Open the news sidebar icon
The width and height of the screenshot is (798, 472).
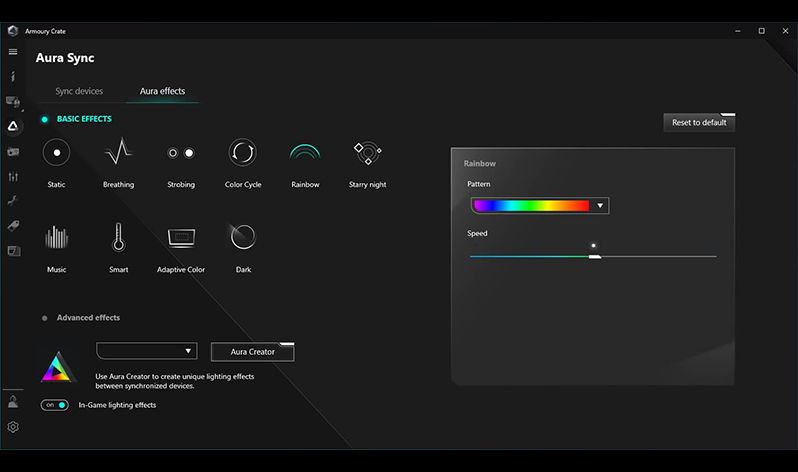[x=14, y=251]
